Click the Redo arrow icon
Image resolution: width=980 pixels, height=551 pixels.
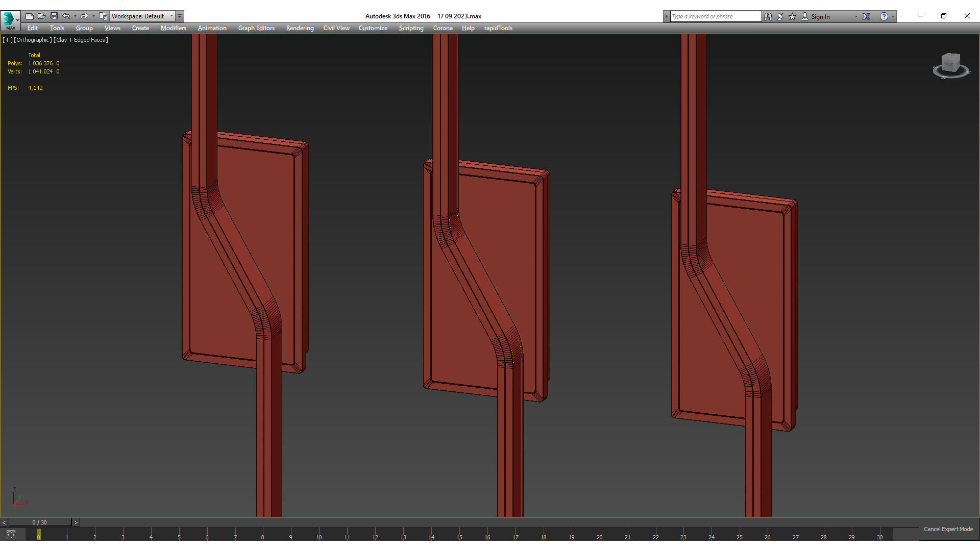[84, 16]
